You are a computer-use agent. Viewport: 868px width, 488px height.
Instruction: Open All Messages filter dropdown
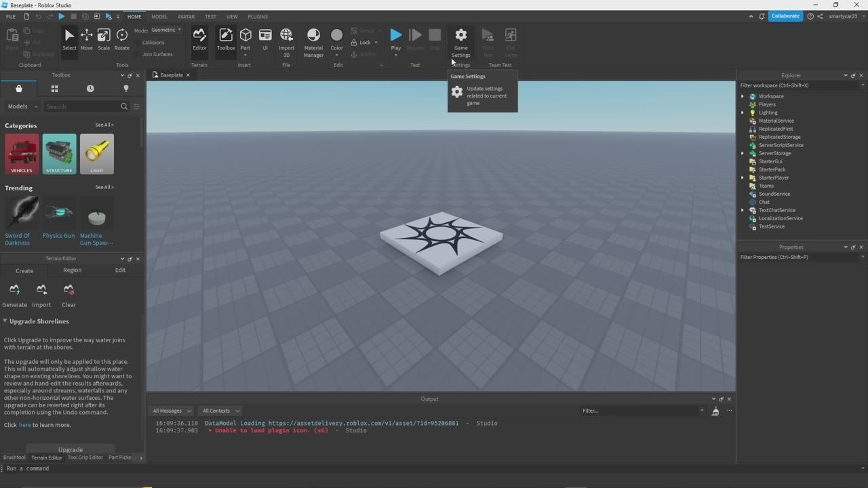172,411
